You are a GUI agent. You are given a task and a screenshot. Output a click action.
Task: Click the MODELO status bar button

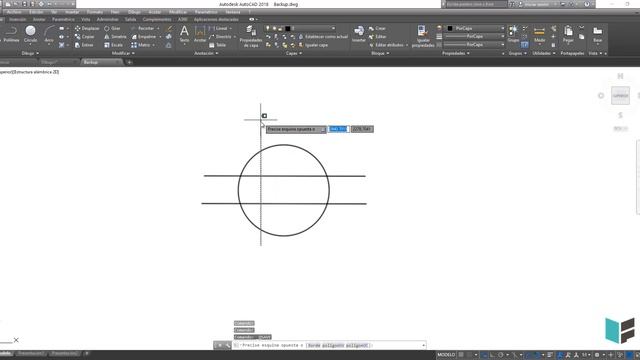pos(446,355)
